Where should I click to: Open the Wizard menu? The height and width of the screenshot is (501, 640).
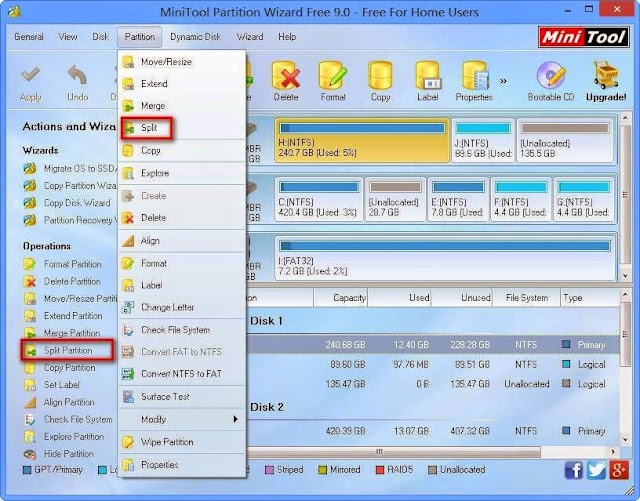pos(250,37)
